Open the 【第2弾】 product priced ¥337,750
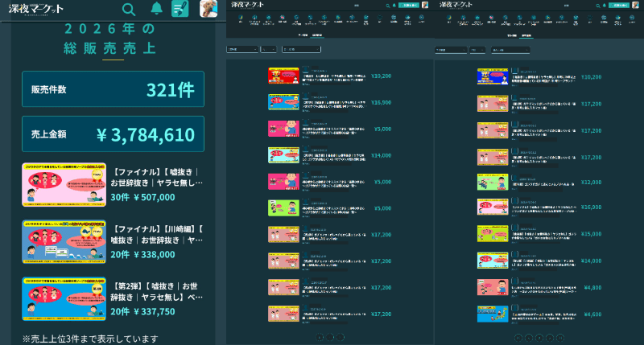 point(156,292)
